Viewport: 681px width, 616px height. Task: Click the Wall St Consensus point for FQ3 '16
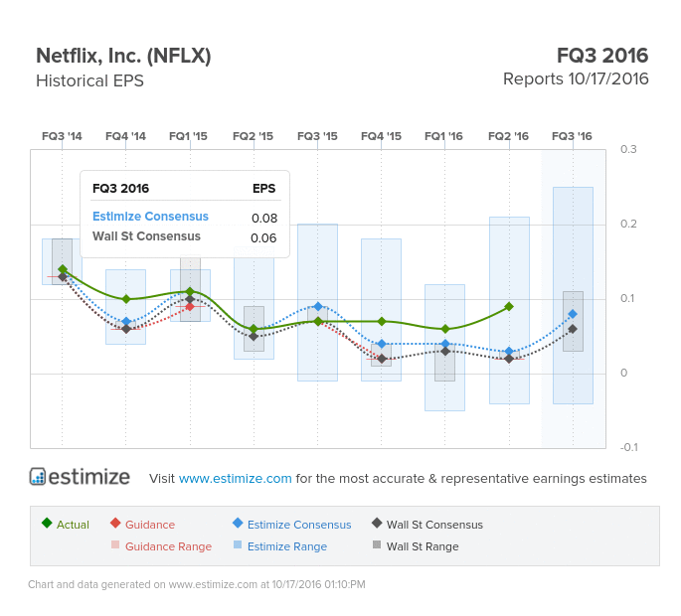tap(573, 329)
